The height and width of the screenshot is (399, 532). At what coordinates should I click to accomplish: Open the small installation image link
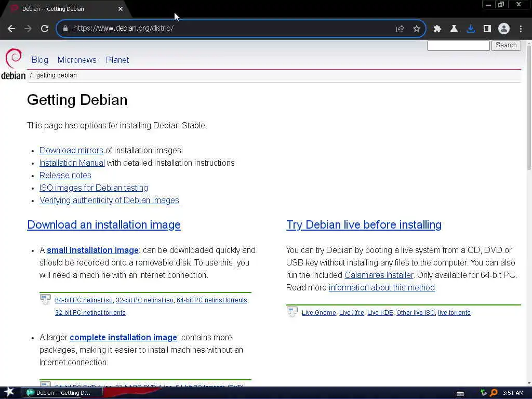[x=92, y=250]
